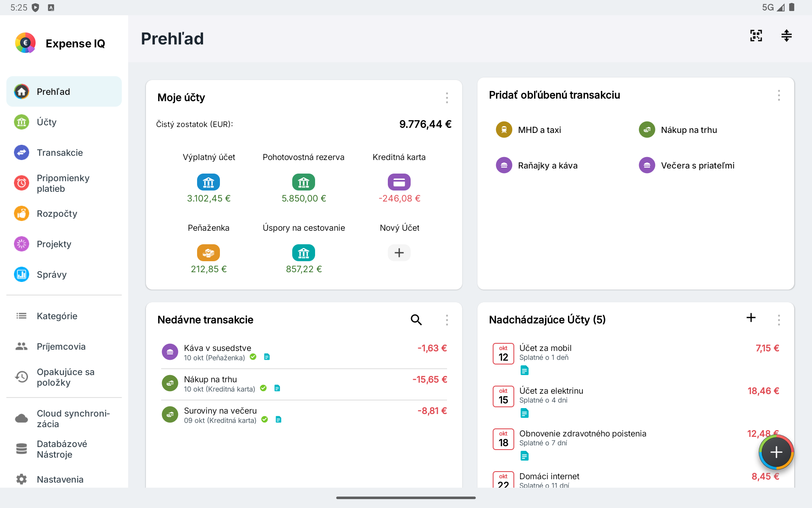Viewport: 812px width, 508px height.
Task: Open the QR scan icon in header
Action: pos(756,36)
